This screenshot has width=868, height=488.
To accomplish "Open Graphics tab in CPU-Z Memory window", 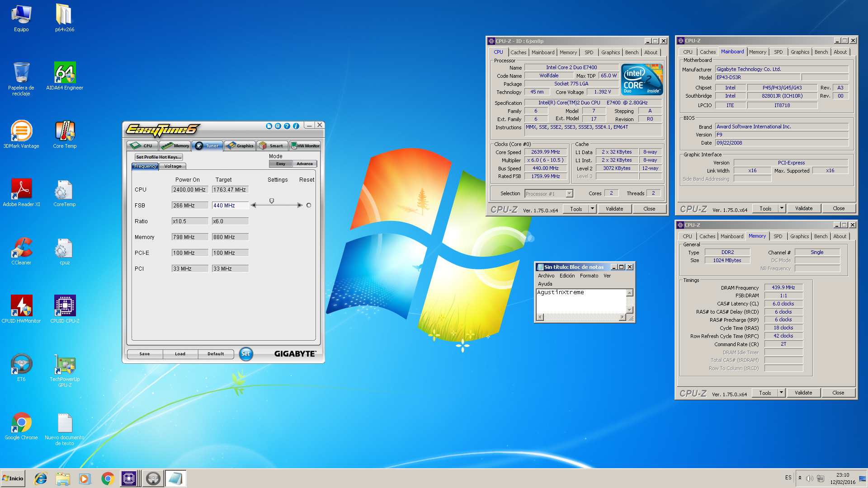I will click(799, 236).
